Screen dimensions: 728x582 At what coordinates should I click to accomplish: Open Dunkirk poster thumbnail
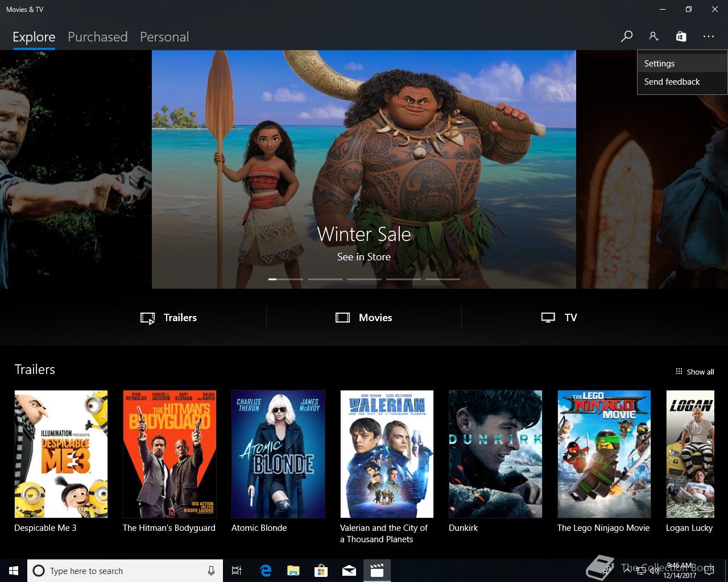(495, 454)
